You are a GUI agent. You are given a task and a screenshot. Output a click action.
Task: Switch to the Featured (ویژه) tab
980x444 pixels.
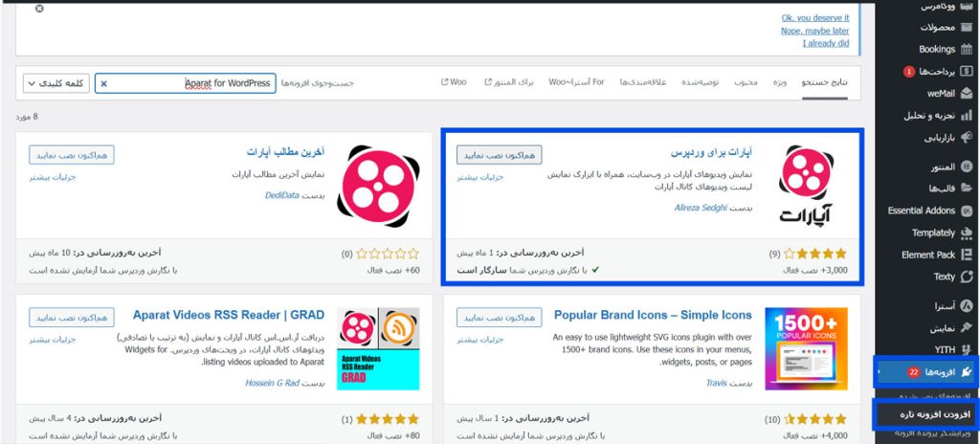[x=779, y=82]
